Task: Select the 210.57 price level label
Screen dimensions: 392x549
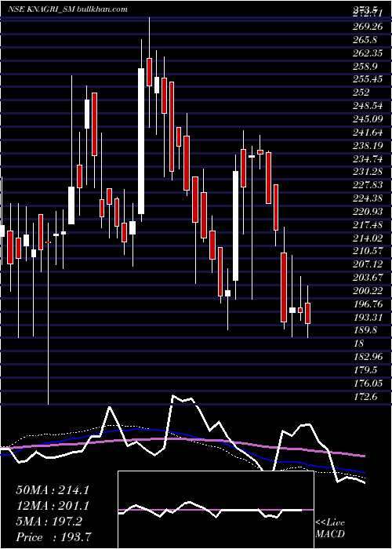Action: (x=367, y=252)
